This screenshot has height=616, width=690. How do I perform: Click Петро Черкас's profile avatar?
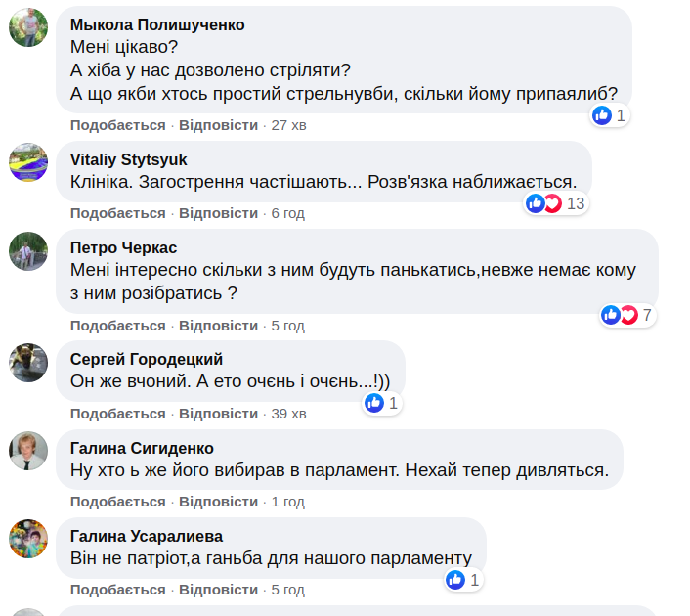tap(28, 250)
